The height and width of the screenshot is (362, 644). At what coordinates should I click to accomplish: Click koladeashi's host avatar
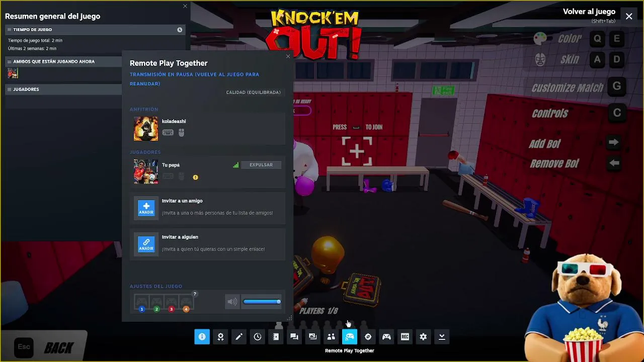(146, 129)
